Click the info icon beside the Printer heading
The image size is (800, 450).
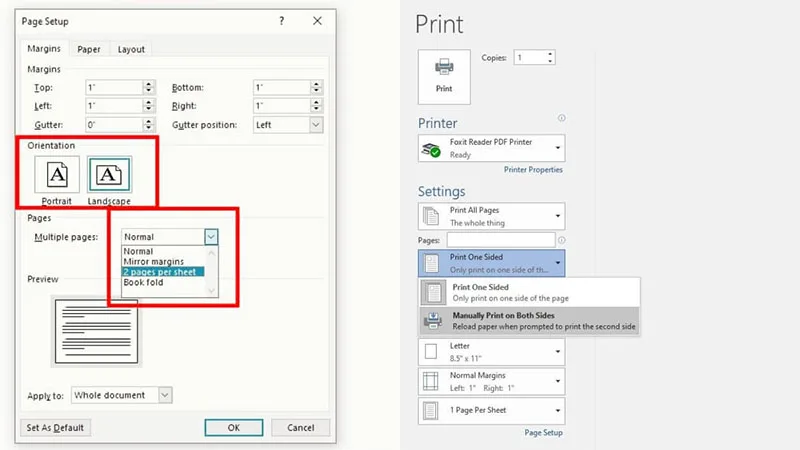coord(561,118)
